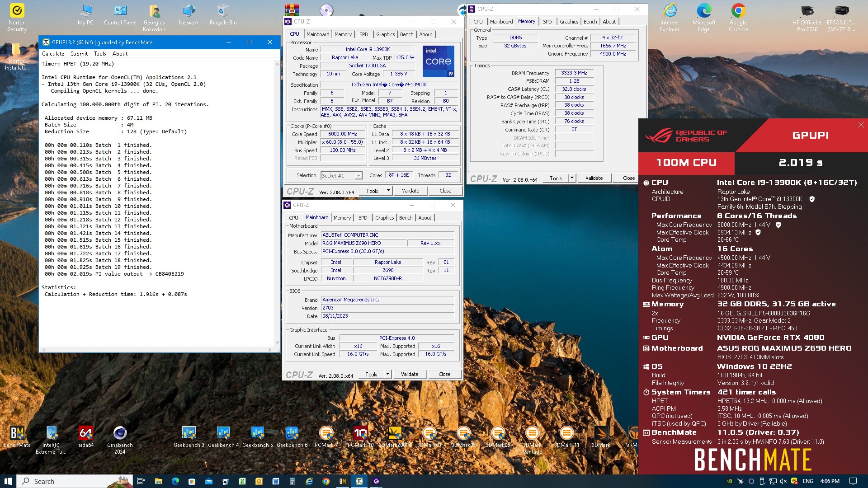The width and height of the screenshot is (868, 488).
Task: Open 3DMark 11 desktop shortcut
Action: tap(566, 437)
